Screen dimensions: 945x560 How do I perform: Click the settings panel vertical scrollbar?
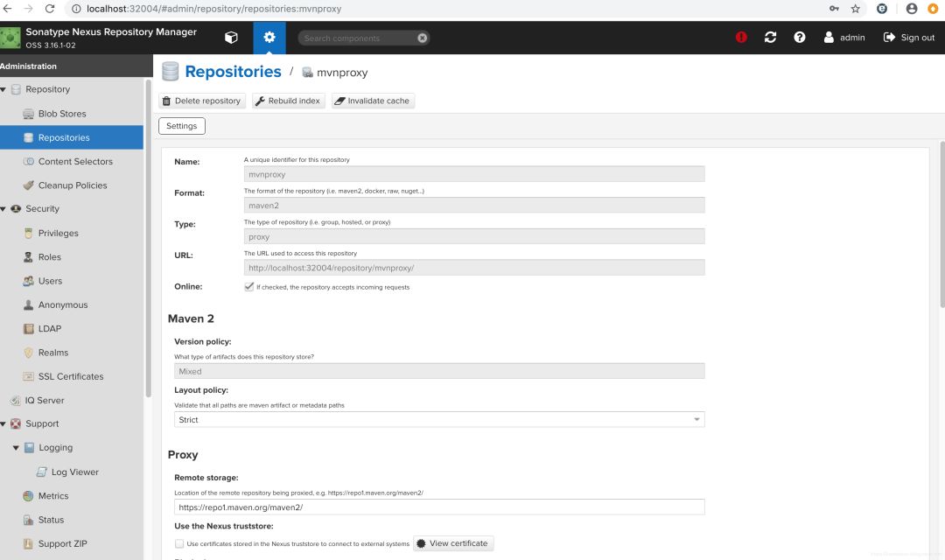click(941, 223)
